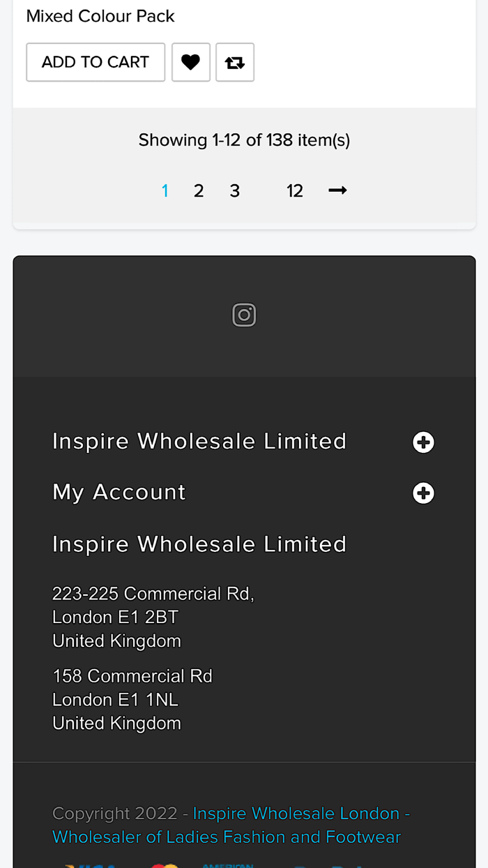Click the Mixed Colour Pack product title
The height and width of the screenshot is (868, 488).
coord(100,15)
